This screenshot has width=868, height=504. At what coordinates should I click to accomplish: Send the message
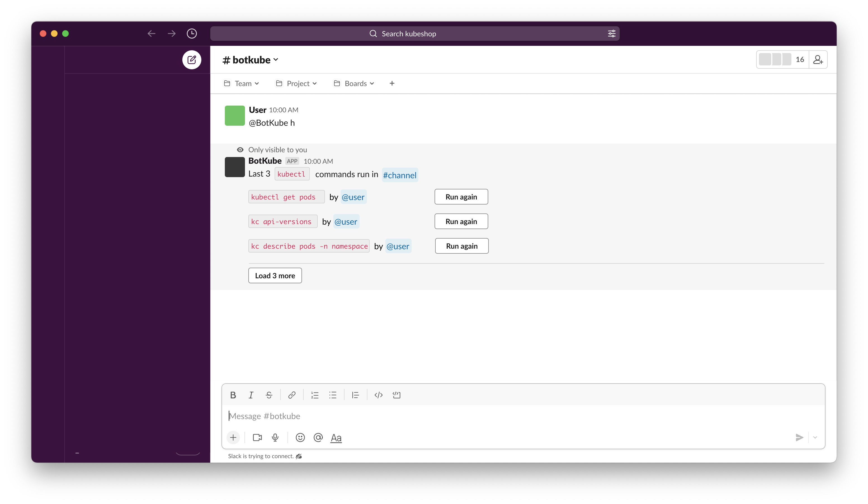click(799, 438)
